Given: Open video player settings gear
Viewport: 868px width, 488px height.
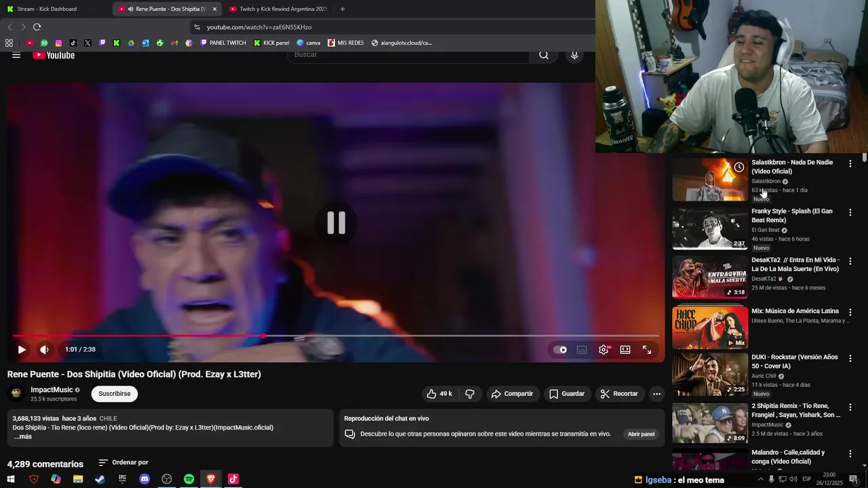Looking at the screenshot, I should (604, 350).
